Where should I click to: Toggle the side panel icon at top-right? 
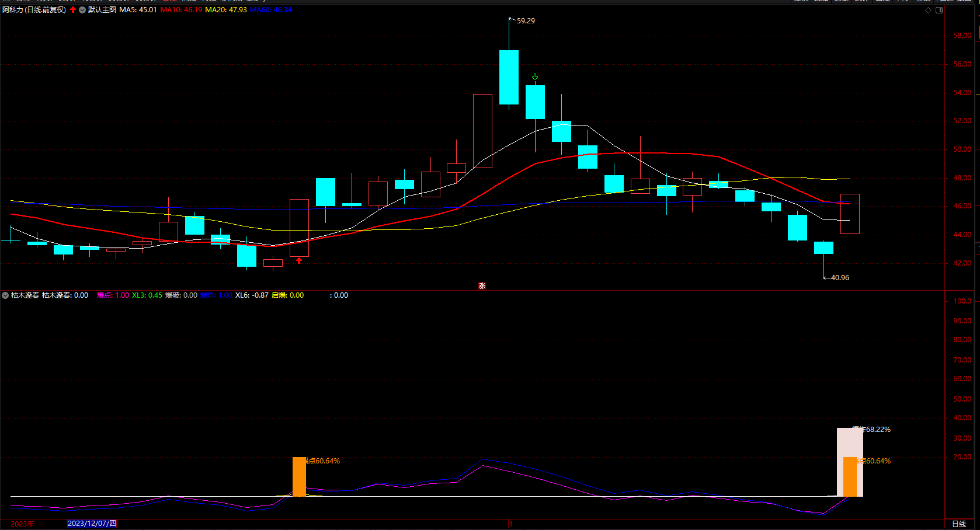pyautogui.click(x=939, y=10)
